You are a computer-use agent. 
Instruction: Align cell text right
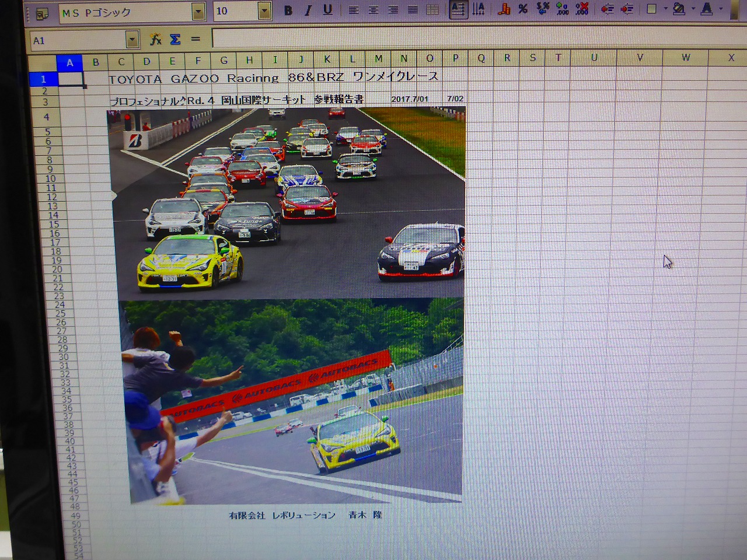tap(393, 10)
